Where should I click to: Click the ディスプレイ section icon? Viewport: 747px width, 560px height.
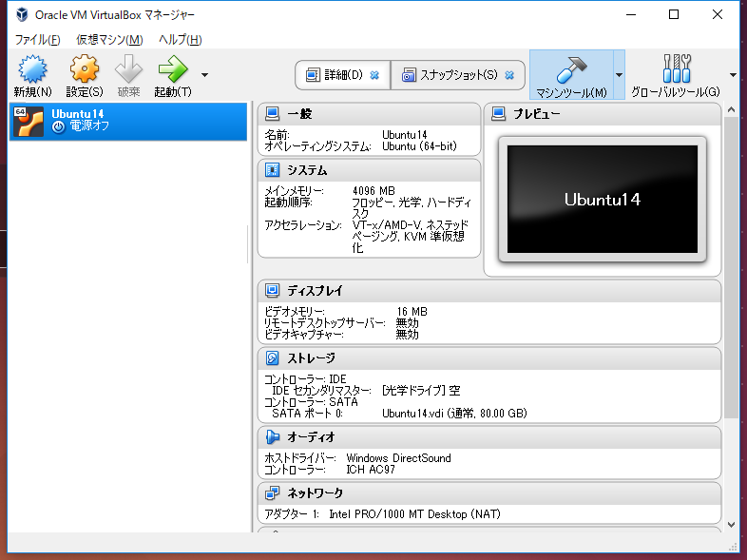(272, 290)
